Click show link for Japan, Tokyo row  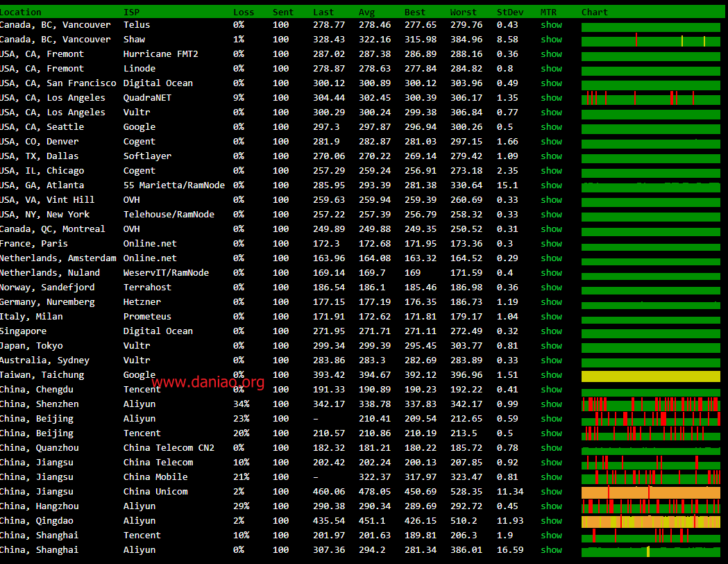[551, 346]
